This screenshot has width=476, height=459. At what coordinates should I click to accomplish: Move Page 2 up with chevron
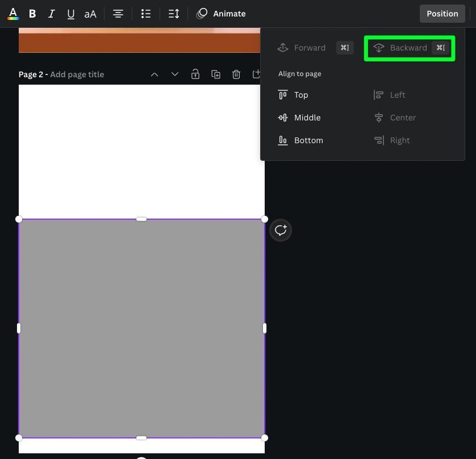(x=155, y=74)
